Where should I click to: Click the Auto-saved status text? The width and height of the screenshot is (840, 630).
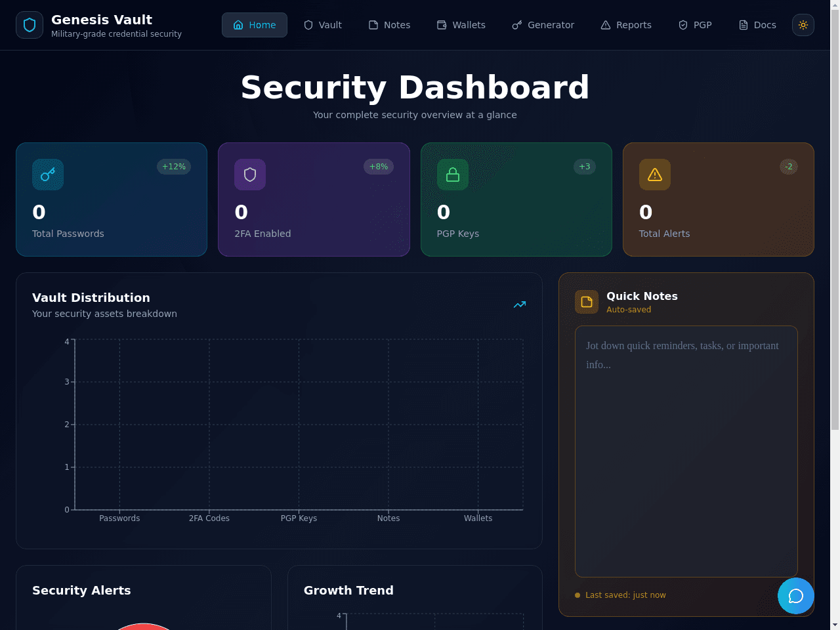tap(629, 310)
